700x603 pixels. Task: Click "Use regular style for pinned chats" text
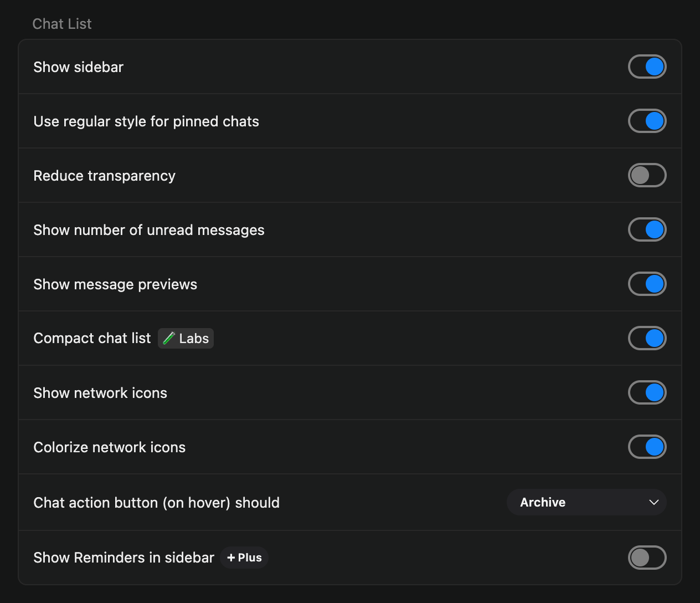click(146, 121)
